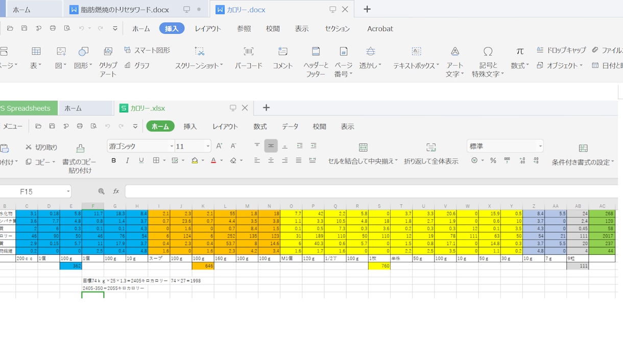623x364 pixels.
Task: Close the カロリー.xlsx tab
Action: pos(245,108)
